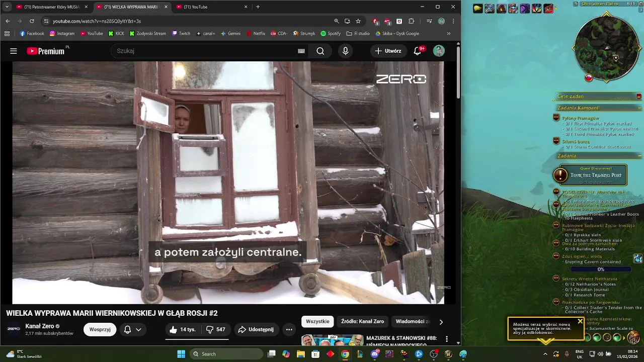
Task: Select the Źródło: Kanał Zero chip
Action: click(362, 321)
